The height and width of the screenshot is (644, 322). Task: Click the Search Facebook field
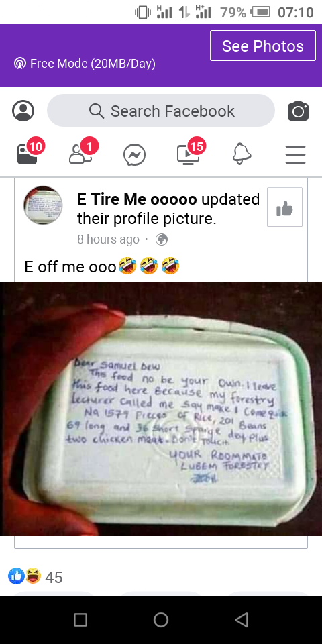[x=161, y=111]
